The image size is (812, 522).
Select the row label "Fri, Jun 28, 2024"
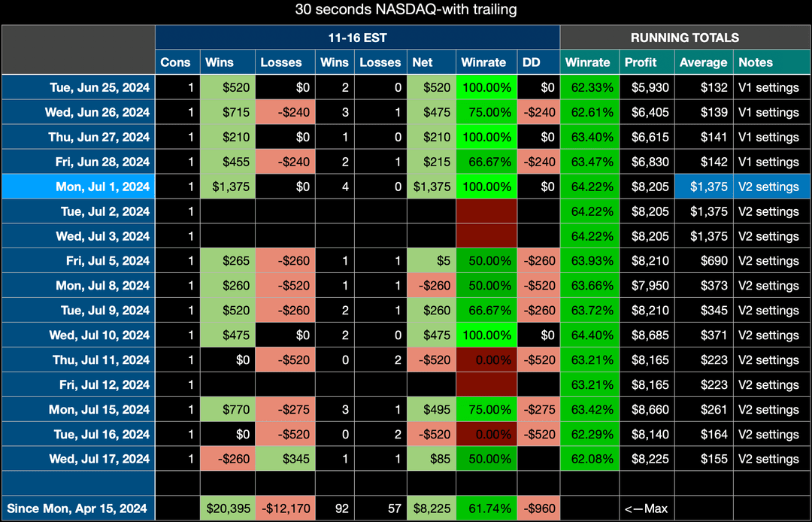(x=78, y=162)
